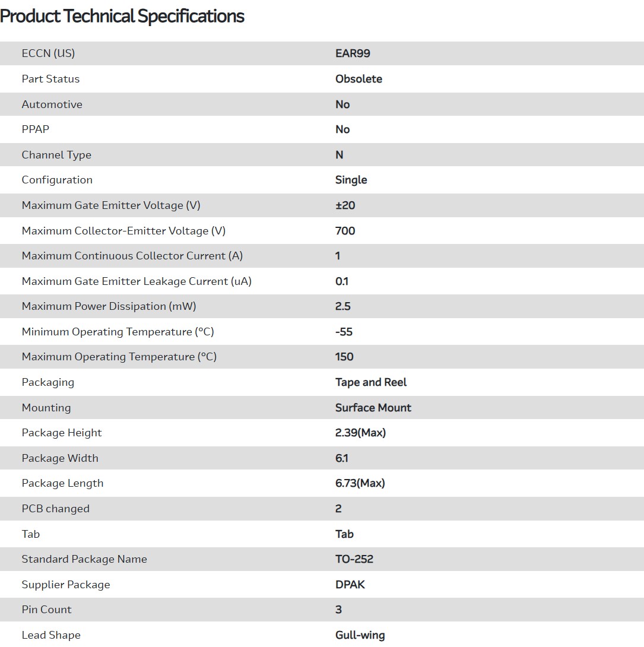This screenshot has width=644, height=647.
Task: Select the 150 maximum operating temperature value
Action: [x=344, y=357]
